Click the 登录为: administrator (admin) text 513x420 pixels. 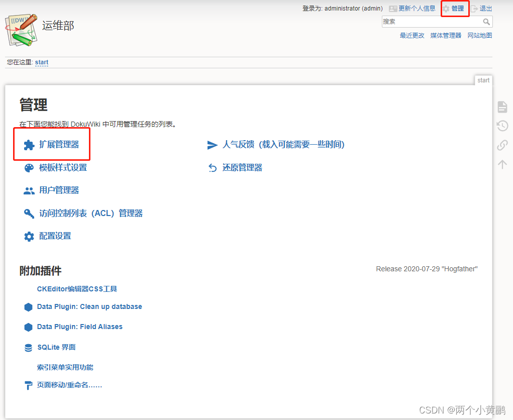coord(342,9)
